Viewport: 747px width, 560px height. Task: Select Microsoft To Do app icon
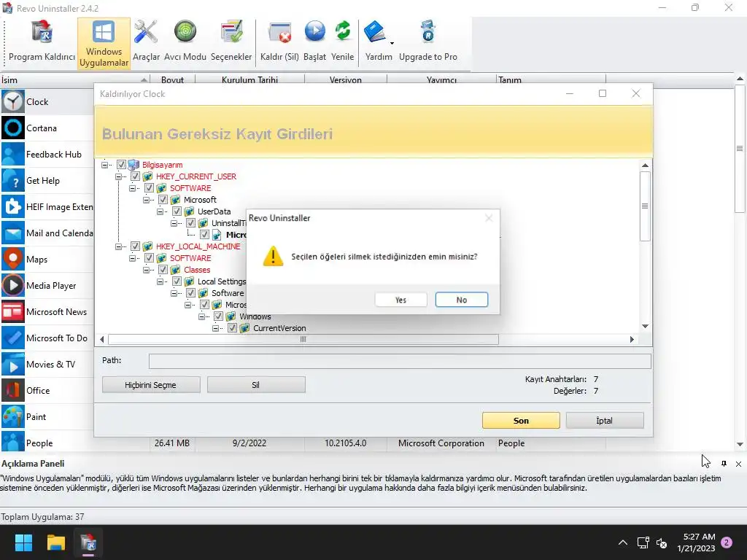point(13,338)
